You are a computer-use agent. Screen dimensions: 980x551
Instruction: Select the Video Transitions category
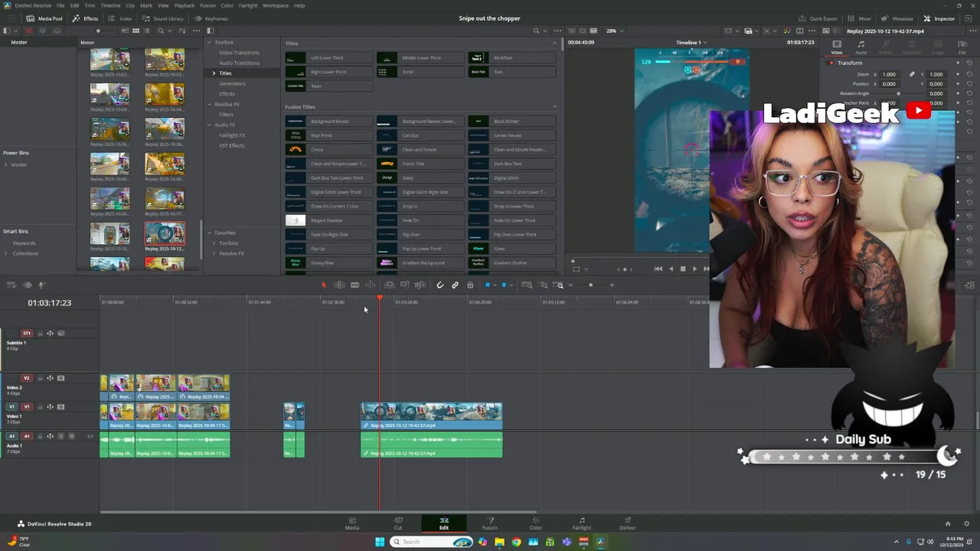tap(239, 52)
